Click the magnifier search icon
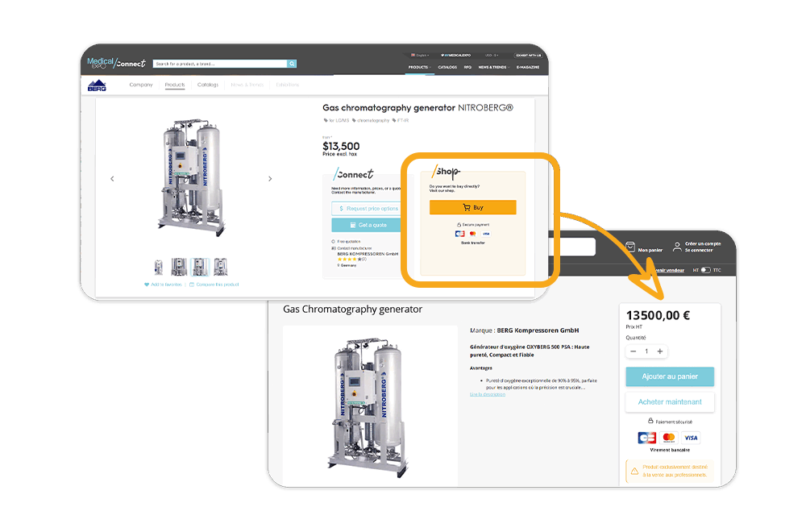The height and width of the screenshot is (532, 806). pyautogui.click(x=292, y=64)
